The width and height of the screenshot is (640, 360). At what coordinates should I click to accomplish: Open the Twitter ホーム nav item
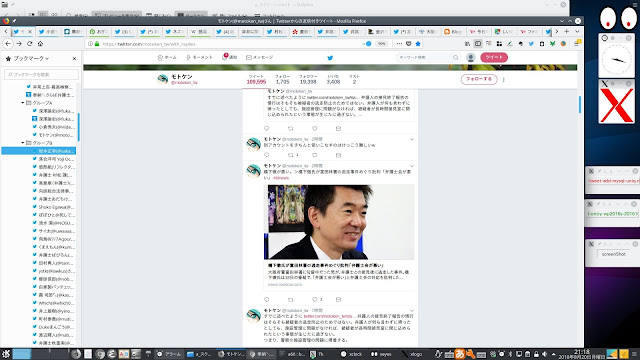click(x=167, y=58)
